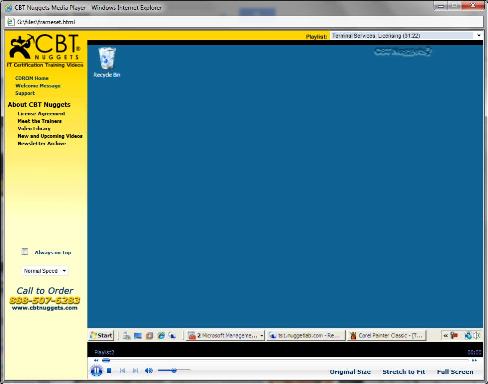Image resolution: width=488 pixels, height=384 pixels.
Task: Adjust the volume slider handle
Action: (174, 370)
